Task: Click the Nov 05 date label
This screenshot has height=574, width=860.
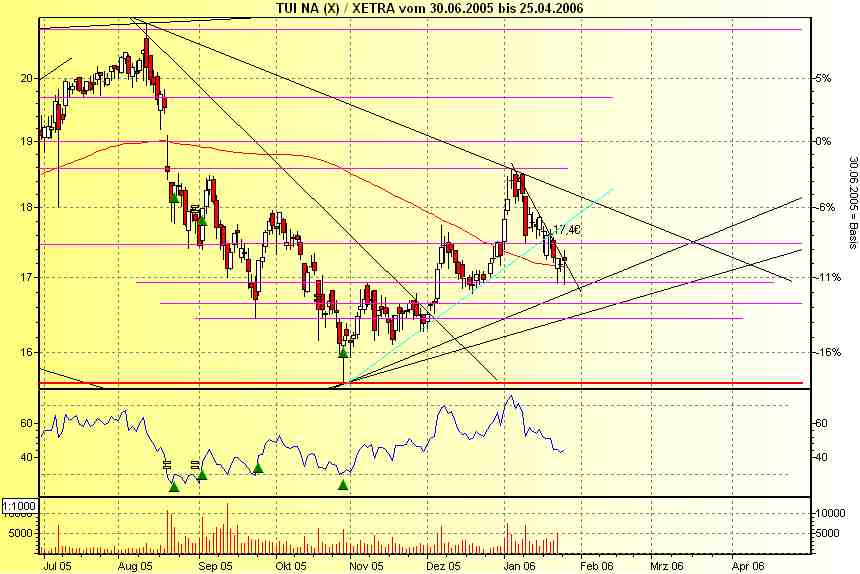Action: coord(365,565)
